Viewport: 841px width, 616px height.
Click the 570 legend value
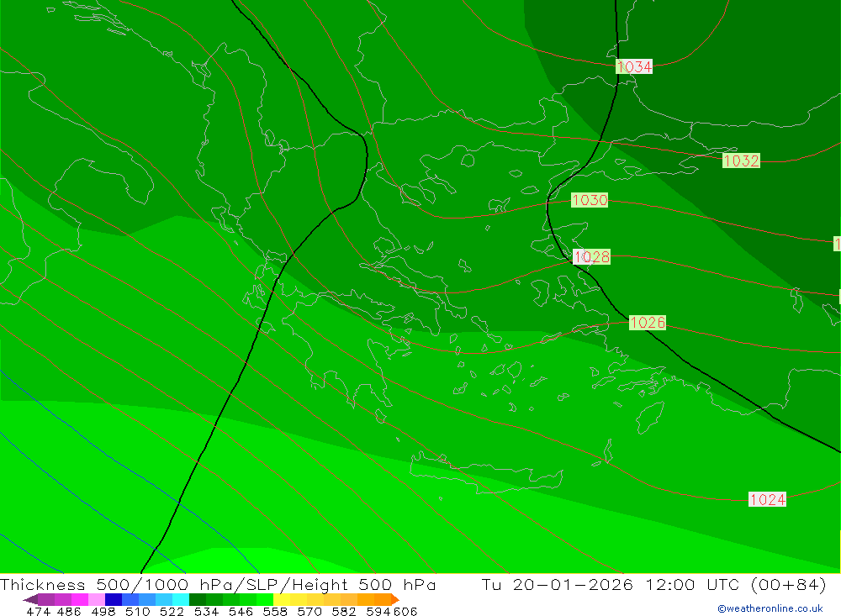point(309,611)
